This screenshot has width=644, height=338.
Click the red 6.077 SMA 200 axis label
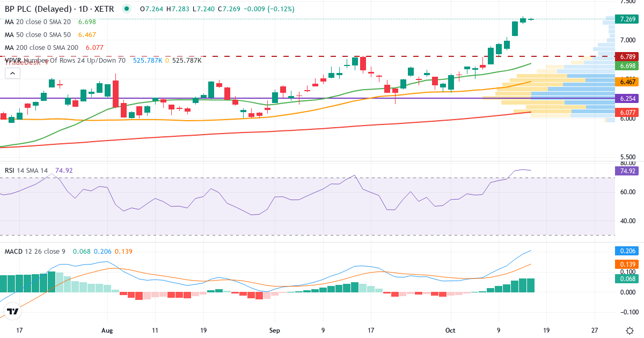(x=628, y=113)
